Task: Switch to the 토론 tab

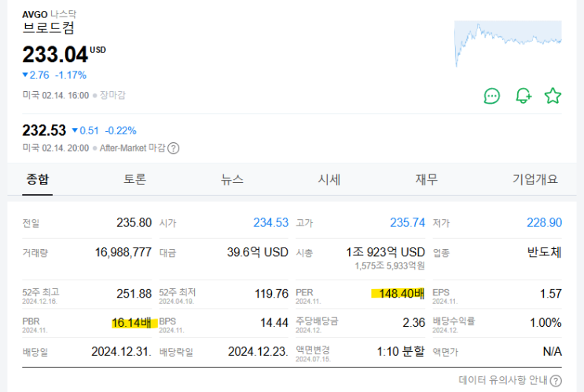Action: pos(134,179)
